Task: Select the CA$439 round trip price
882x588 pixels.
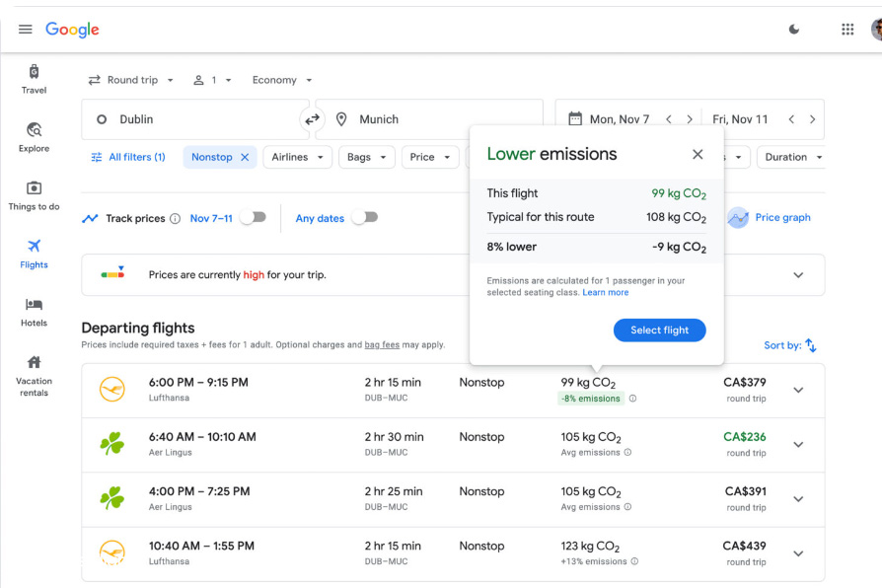Action: 744,546
